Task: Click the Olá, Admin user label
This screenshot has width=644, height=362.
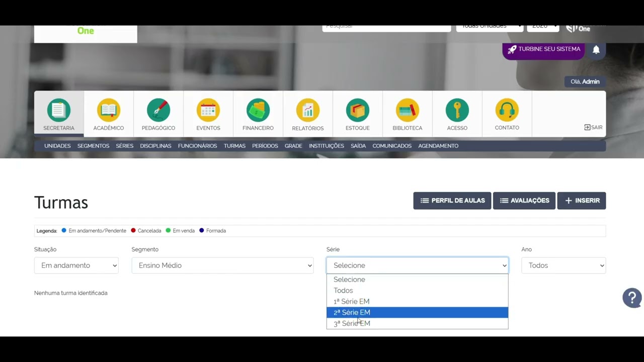Action: pos(585,81)
